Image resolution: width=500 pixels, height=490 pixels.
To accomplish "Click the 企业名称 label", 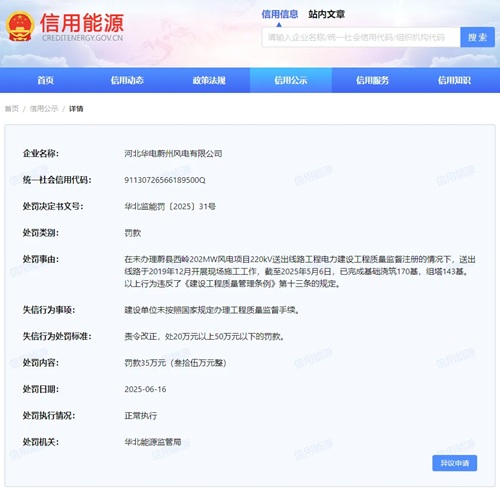I will [41, 153].
